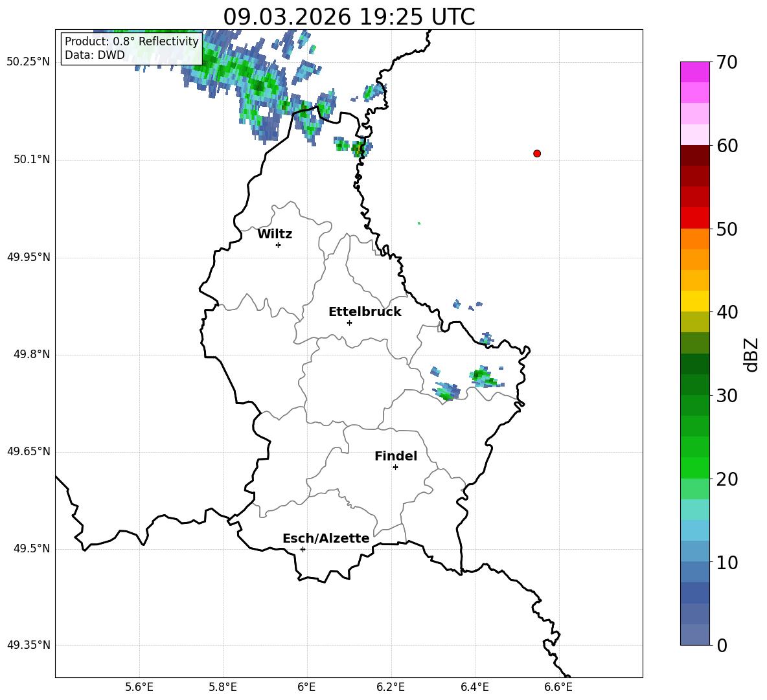The image size is (767, 700).
Task: Click the 40 tick on the colorbar
Action: tap(727, 312)
